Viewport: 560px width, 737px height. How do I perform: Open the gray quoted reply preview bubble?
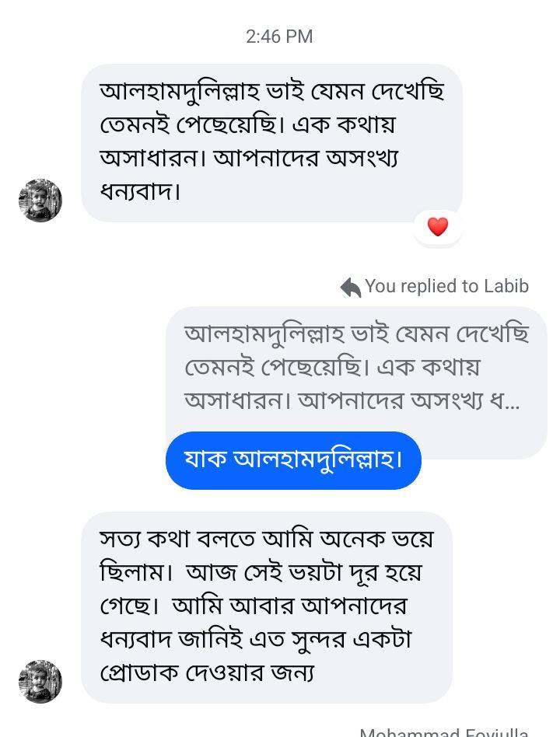356,368
